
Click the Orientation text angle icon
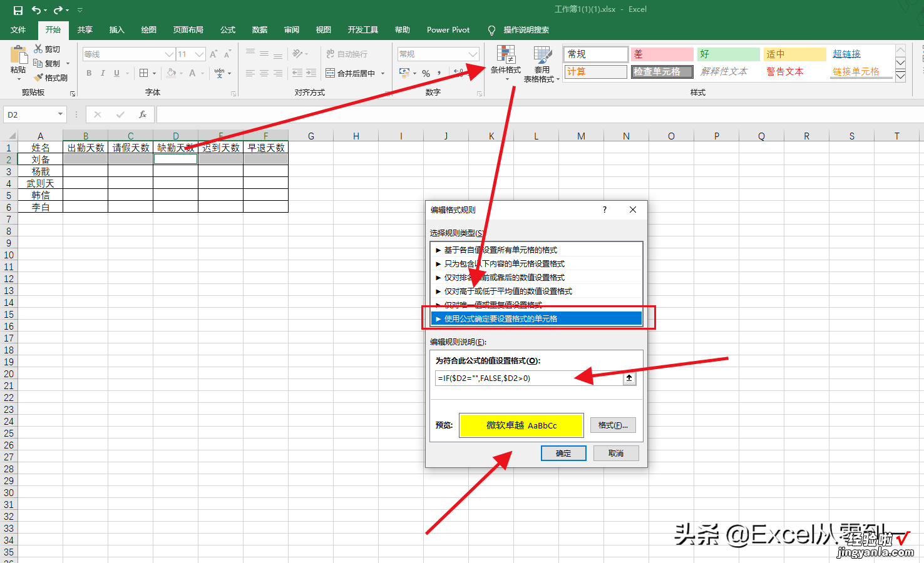(297, 54)
